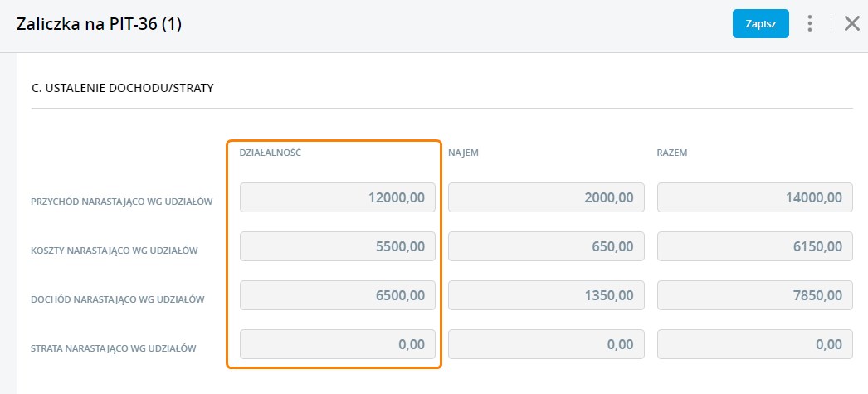Select Działalność koszty field showing 5500,00
Screen dimensions: 868x394
337,246
